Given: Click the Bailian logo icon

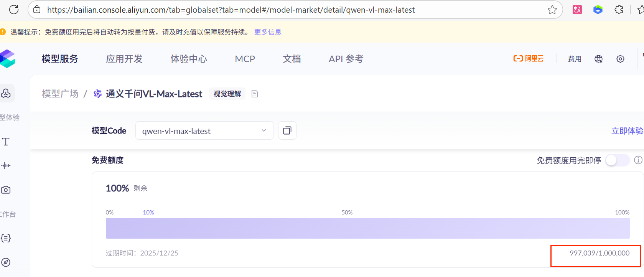Looking at the screenshot, I should (x=7, y=59).
